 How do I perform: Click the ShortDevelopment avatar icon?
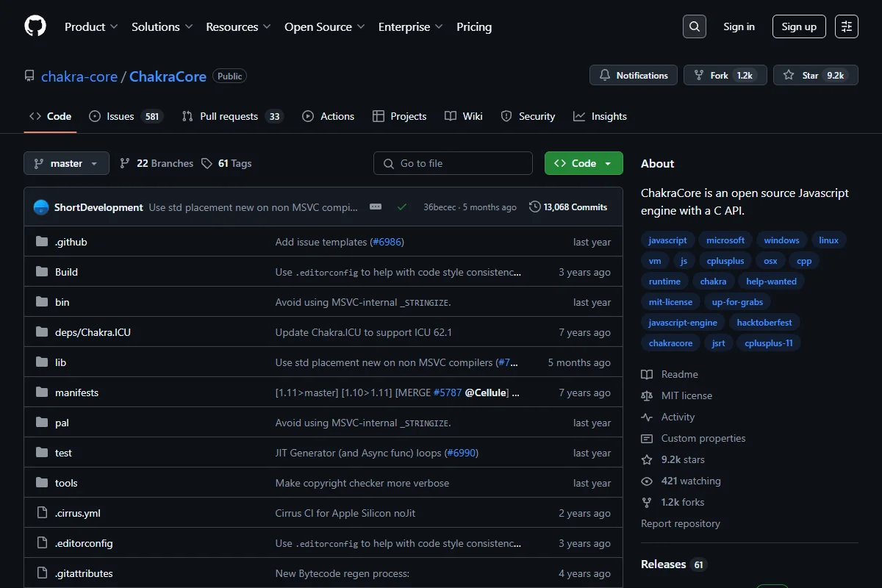[x=41, y=207]
